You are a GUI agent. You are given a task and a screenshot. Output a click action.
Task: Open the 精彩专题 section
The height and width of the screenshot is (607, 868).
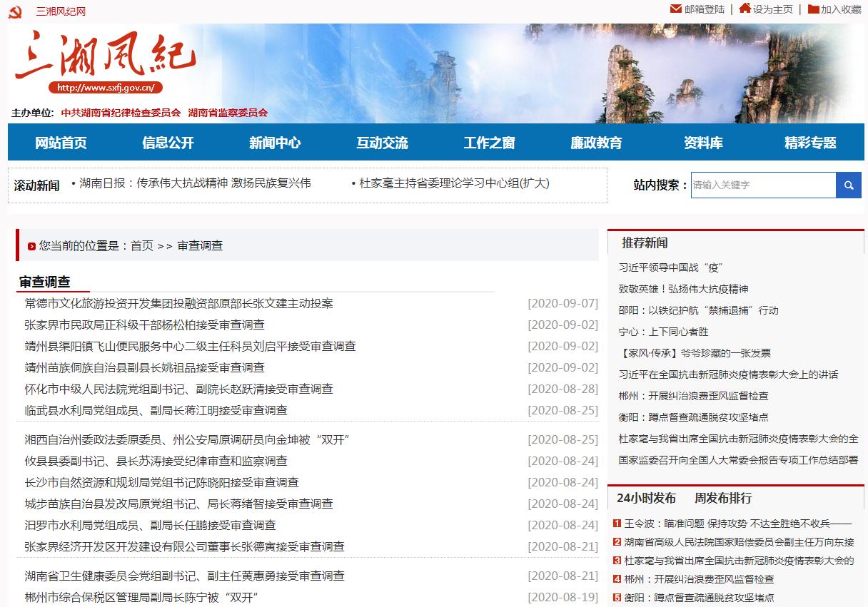click(x=809, y=143)
